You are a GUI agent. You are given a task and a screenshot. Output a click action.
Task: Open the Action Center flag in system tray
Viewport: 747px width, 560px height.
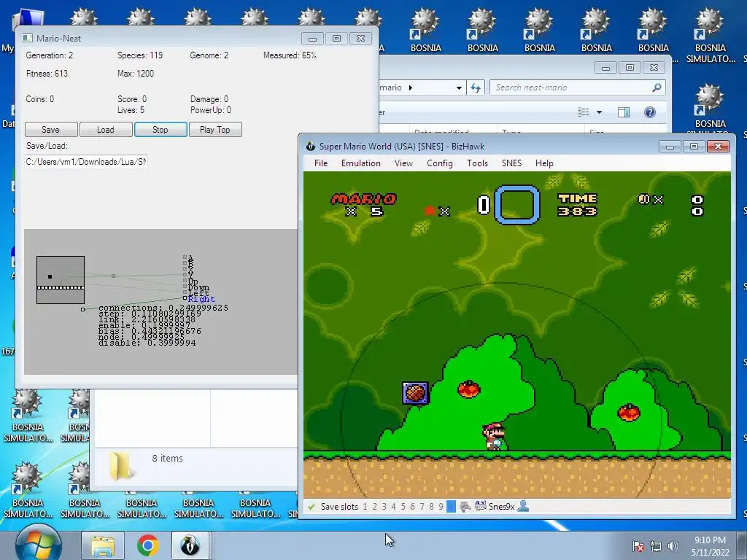pyautogui.click(x=638, y=546)
